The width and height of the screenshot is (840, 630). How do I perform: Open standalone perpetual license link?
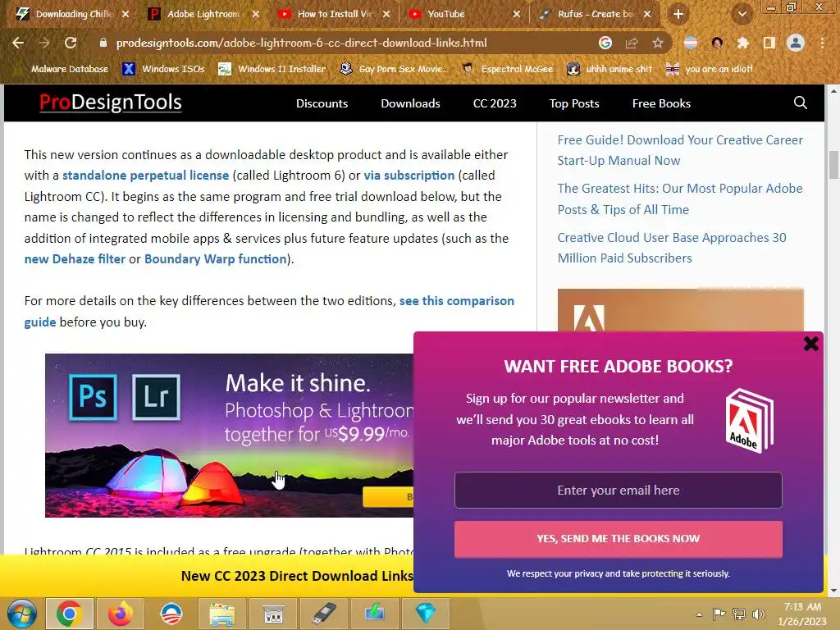click(x=146, y=176)
